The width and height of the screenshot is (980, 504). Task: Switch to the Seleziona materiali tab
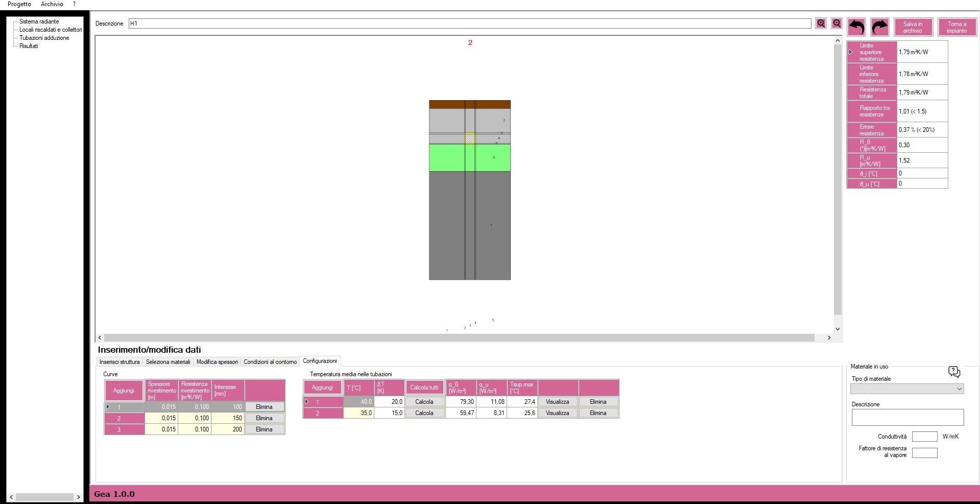click(x=168, y=362)
